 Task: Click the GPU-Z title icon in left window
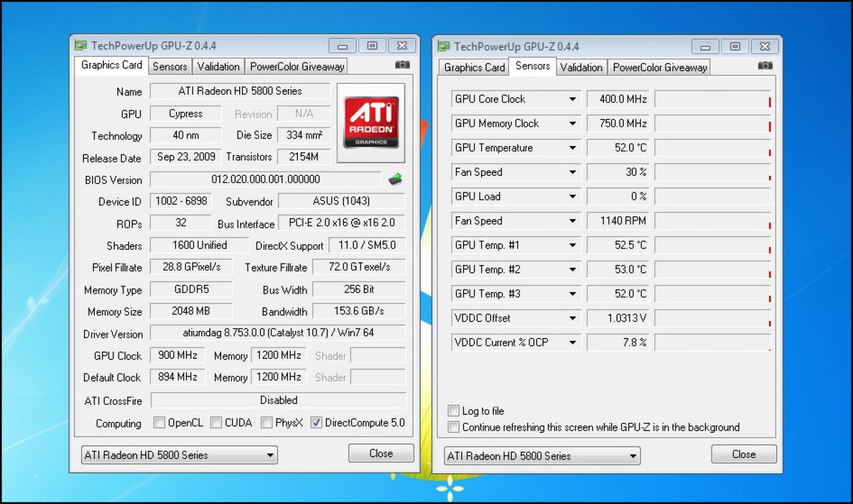click(81, 46)
